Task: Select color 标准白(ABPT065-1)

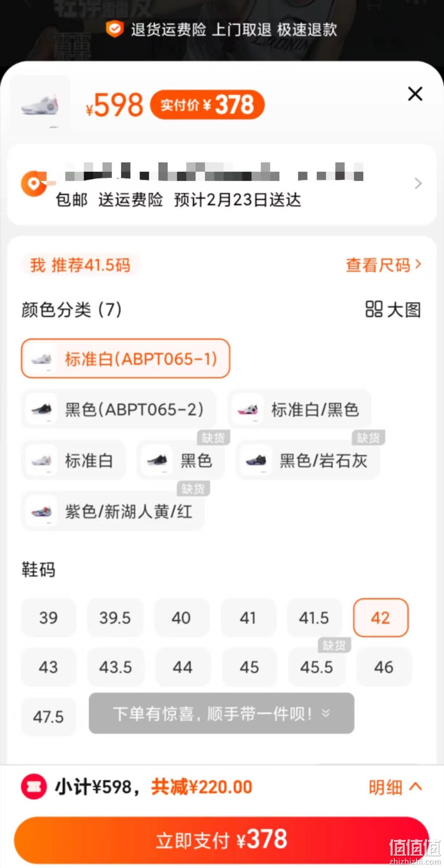Action: click(126, 359)
